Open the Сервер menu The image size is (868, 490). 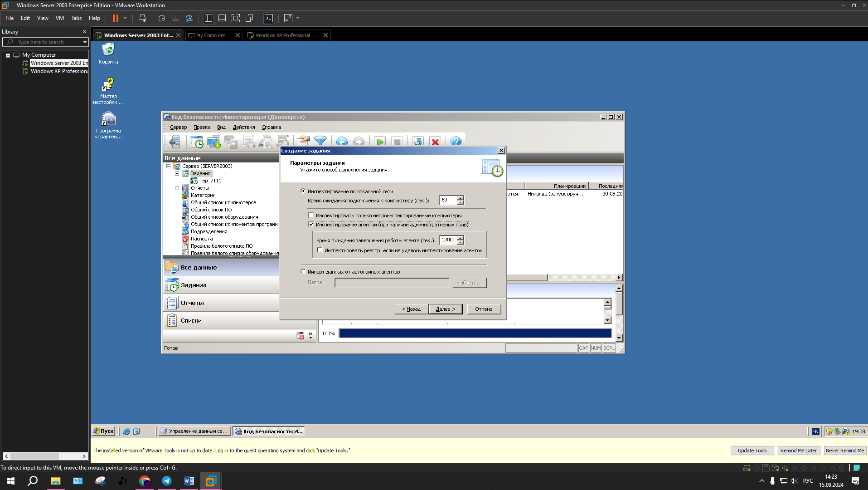coord(178,127)
